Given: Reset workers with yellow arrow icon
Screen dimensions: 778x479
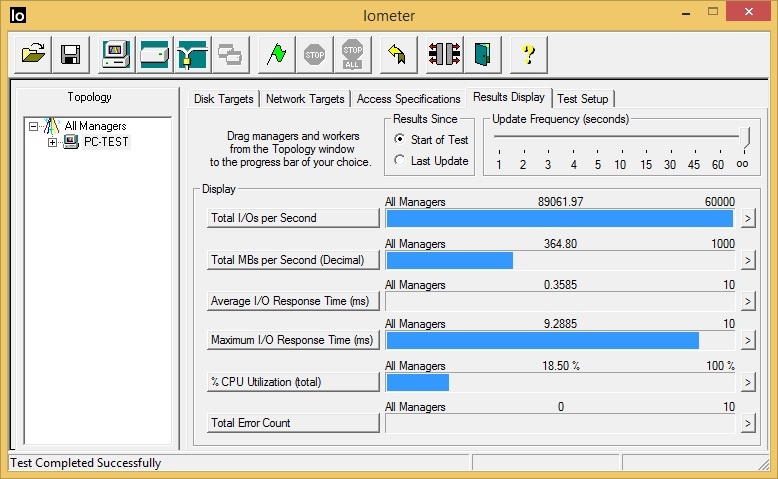Looking at the screenshot, I should click(398, 55).
